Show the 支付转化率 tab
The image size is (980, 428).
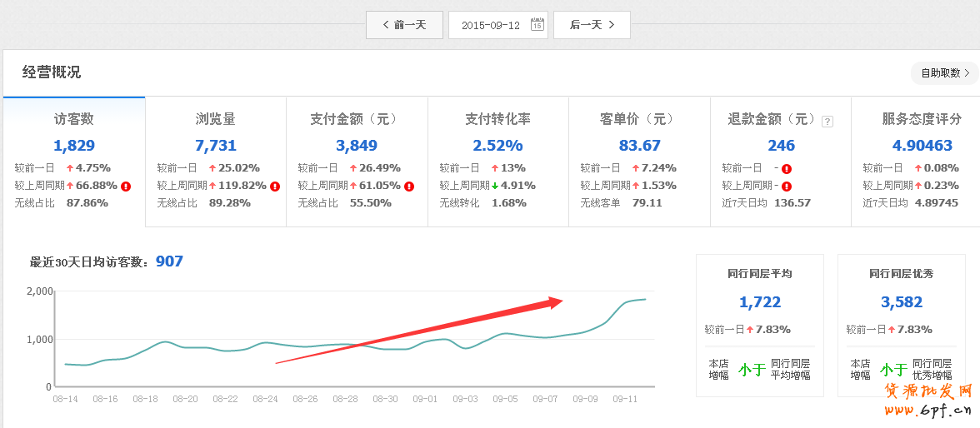click(497, 119)
